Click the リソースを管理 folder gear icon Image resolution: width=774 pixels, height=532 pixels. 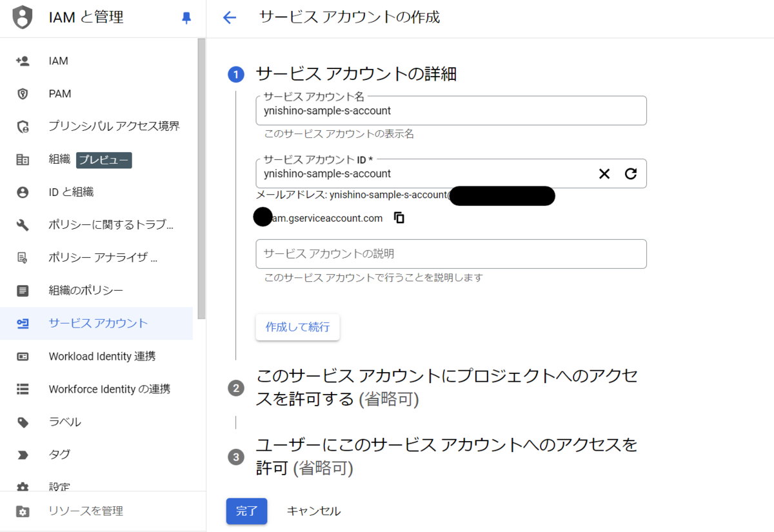(x=23, y=511)
